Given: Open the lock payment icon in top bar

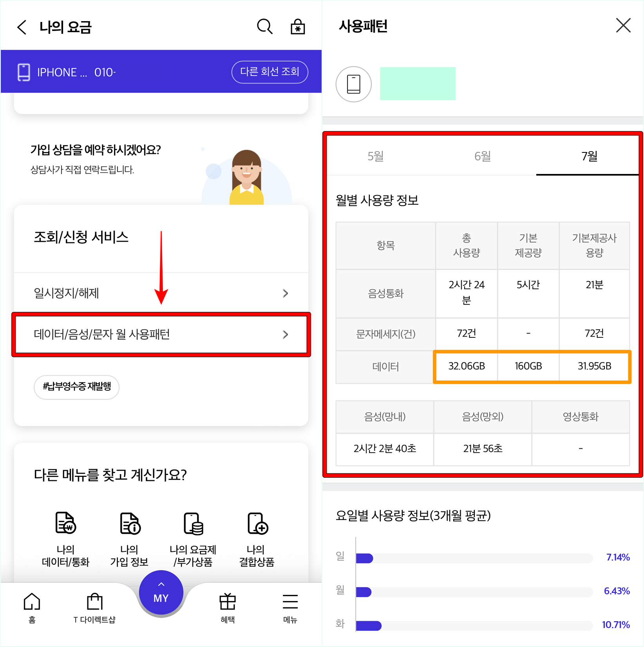Looking at the screenshot, I should [x=298, y=26].
